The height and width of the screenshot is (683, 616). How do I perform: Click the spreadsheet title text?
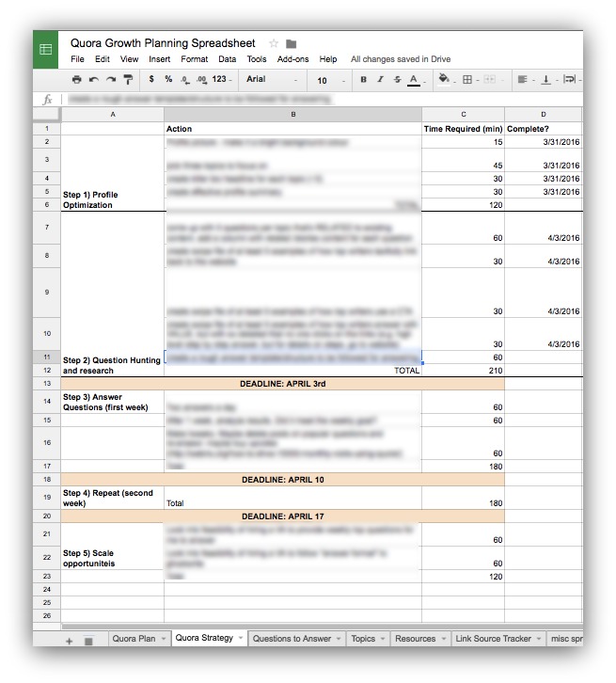click(x=163, y=43)
